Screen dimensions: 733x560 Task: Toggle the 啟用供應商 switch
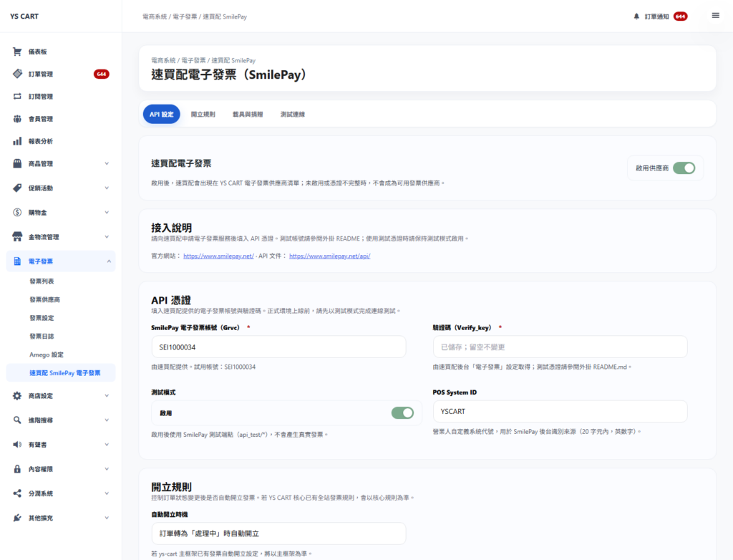click(684, 168)
